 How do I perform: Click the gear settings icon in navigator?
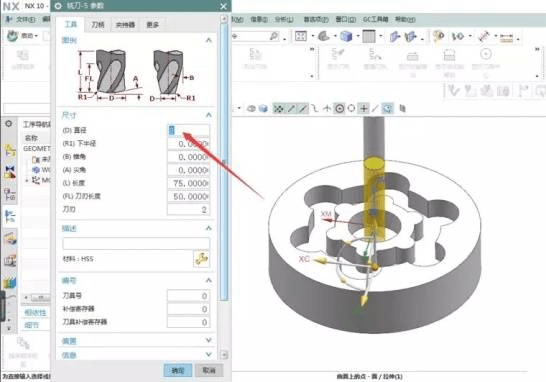point(9,124)
